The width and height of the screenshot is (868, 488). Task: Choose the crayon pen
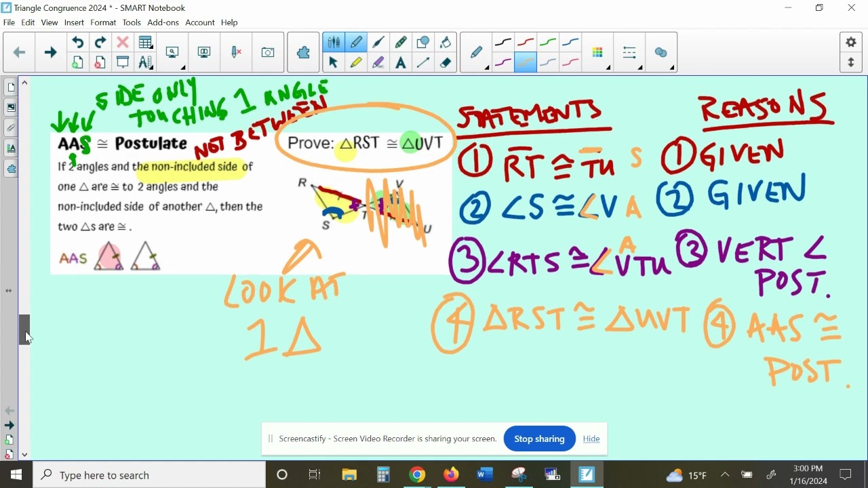[401, 43]
